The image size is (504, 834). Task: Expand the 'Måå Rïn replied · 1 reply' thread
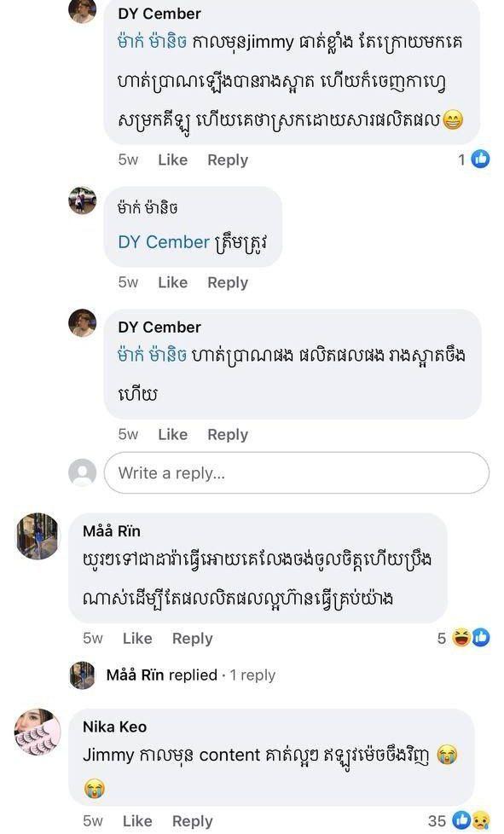[191, 675]
